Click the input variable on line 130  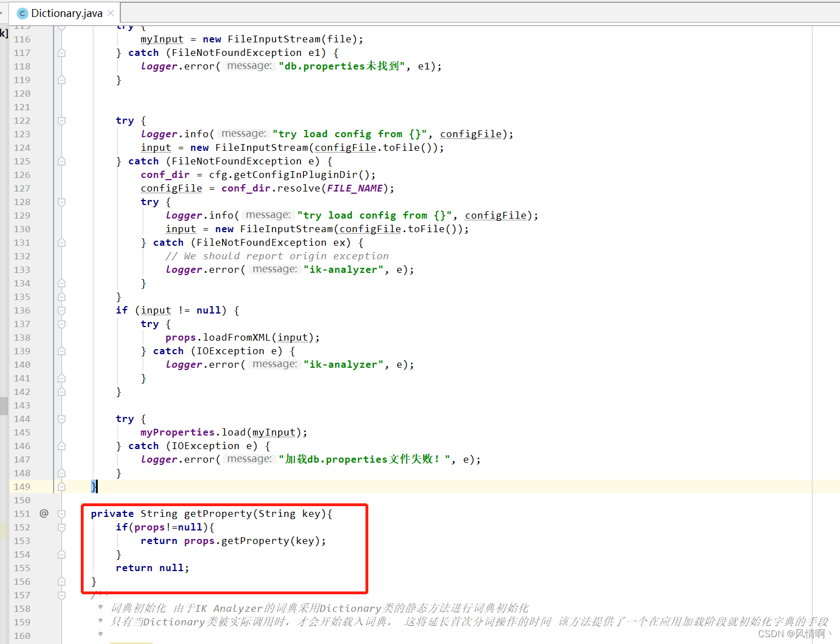click(181, 229)
